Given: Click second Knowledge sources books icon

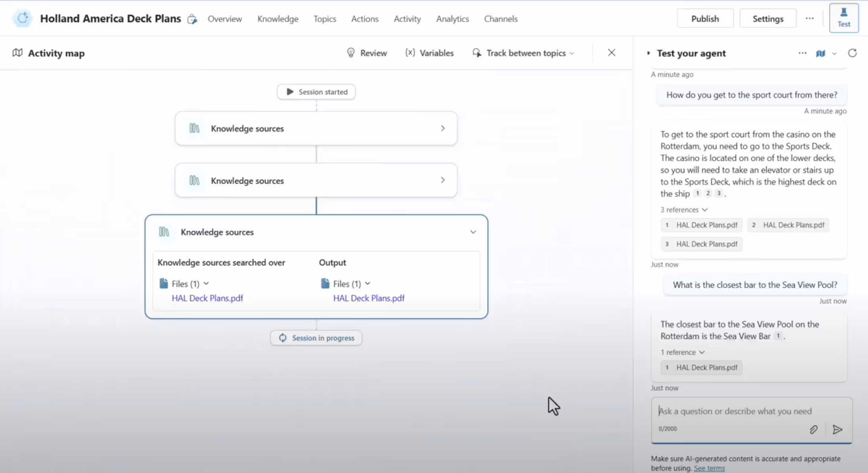Looking at the screenshot, I should click(x=194, y=180).
